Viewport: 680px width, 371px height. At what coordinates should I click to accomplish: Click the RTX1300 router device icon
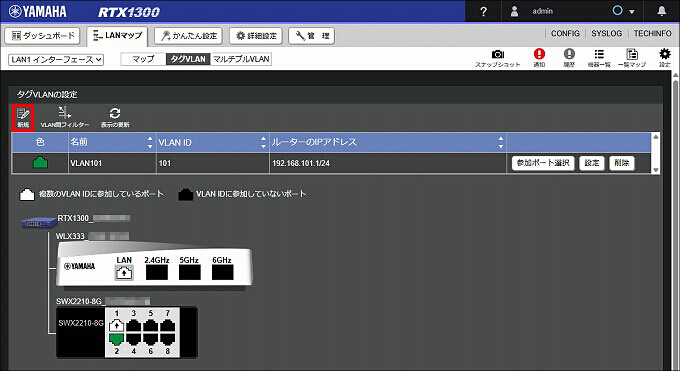pos(39,223)
